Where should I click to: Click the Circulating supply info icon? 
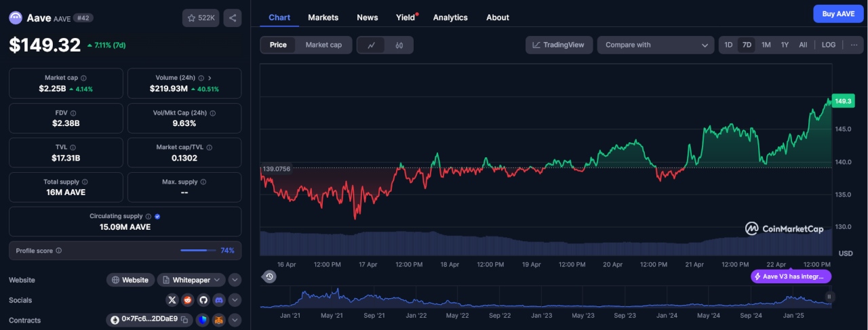tap(149, 216)
